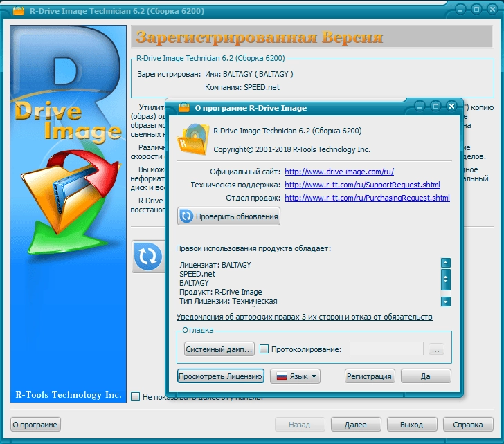
Task: Enable the Протоколирование checkbox
Action: click(x=264, y=349)
